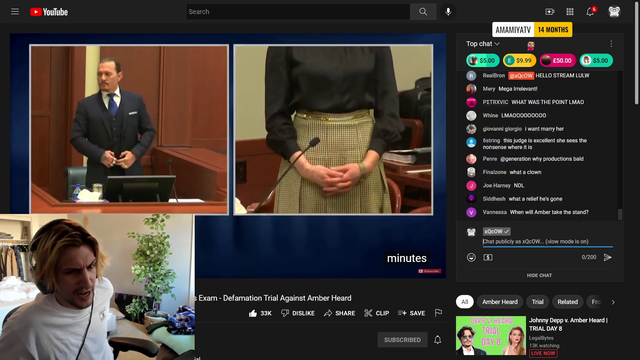Open the chat three-dot options menu
Screen dimensions: 640x360
[x=611, y=44]
